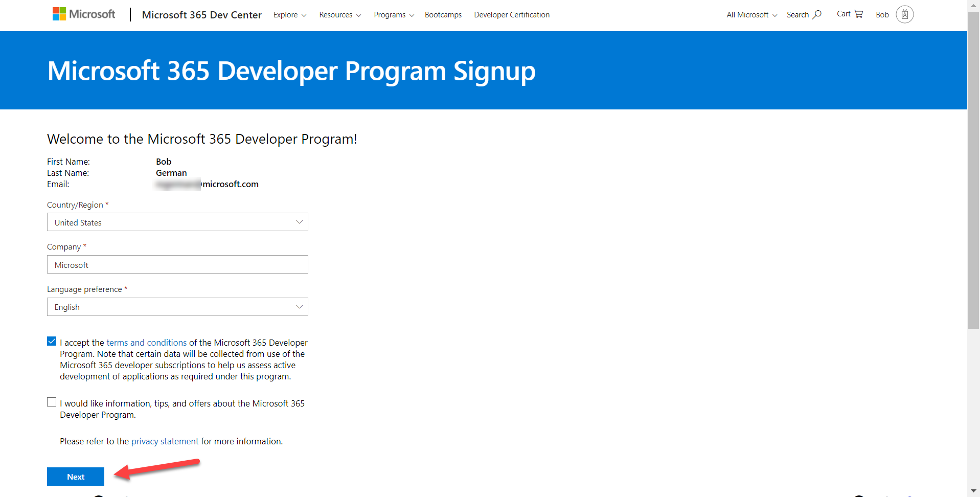The image size is (980, 497).
Task: Check the terms and conditions acceptance box
Action: (x=52, y=341)
